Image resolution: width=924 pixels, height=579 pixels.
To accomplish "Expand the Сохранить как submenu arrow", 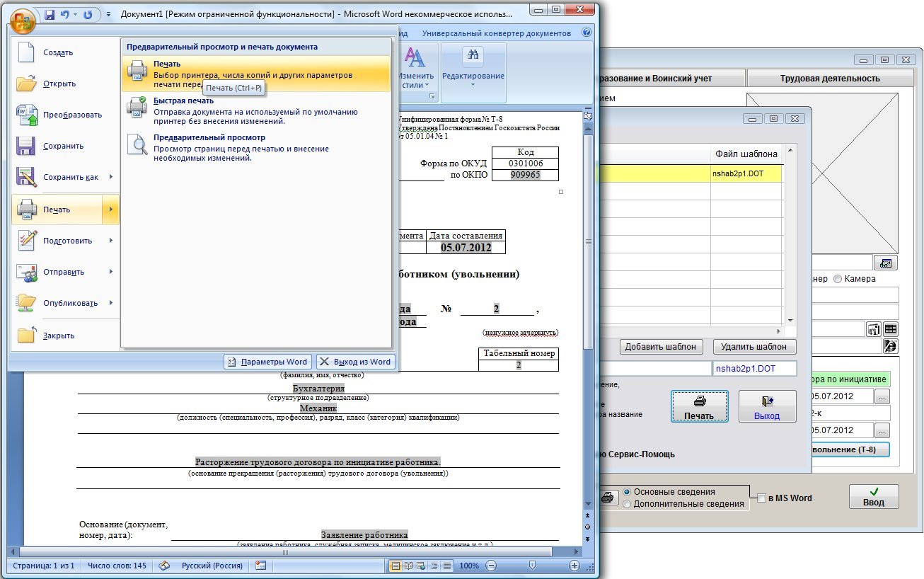I will (x=111, y=177).
